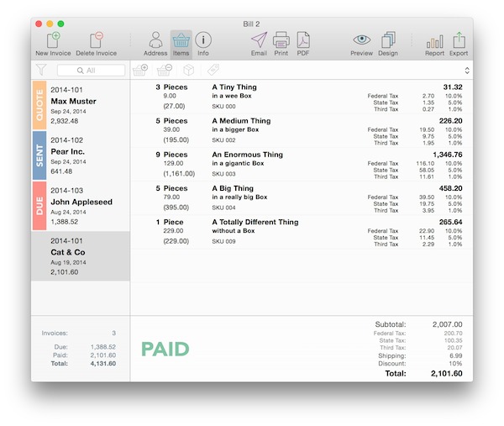Expand the up-down chevron at the item bar's right
504x426 pixels.
[466, 71]
